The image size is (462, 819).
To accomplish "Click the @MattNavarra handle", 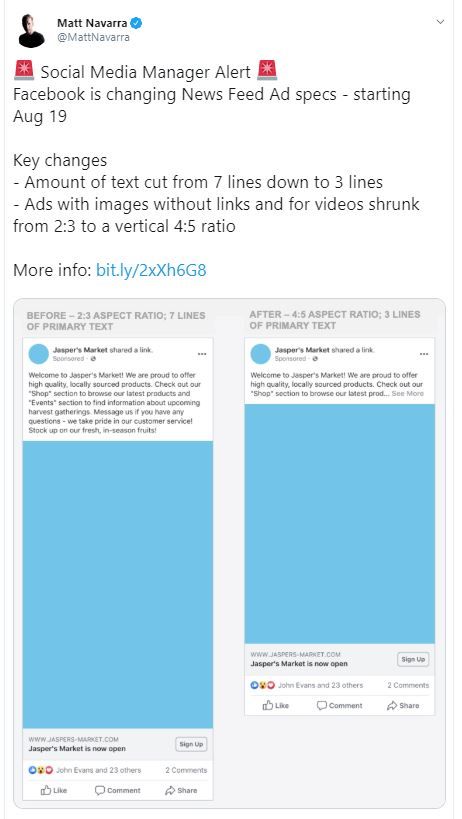I will tap(93, 38).
